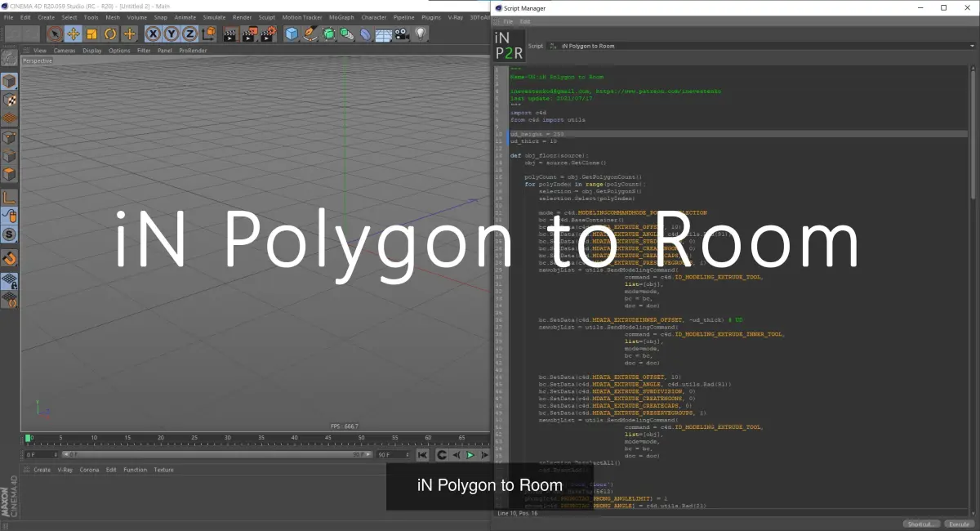Toggle X axis lock
980x531 pixels.
[153, 33]
